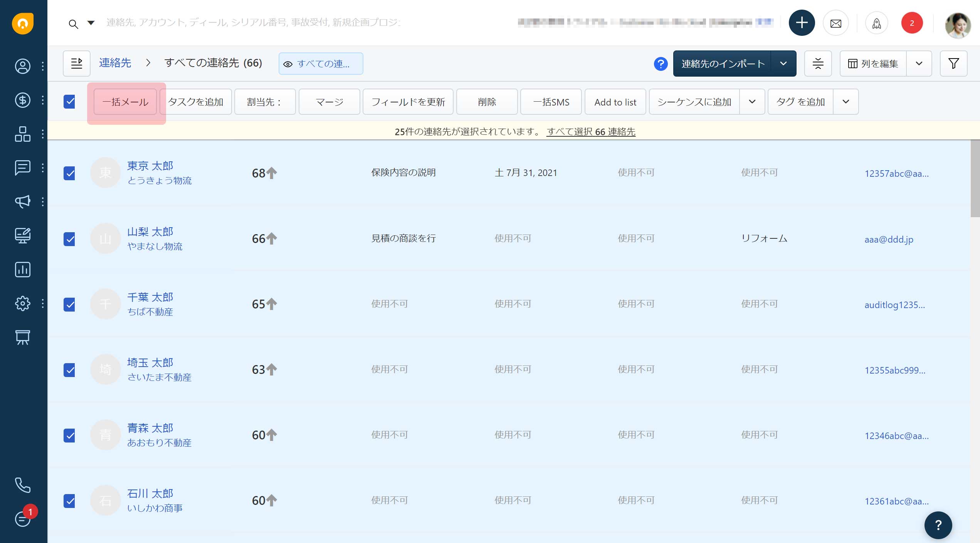This screenshot has height=543, width=980.
Task: Expand the タグを追加 dropdown arrow
Action: pos(846,102)
